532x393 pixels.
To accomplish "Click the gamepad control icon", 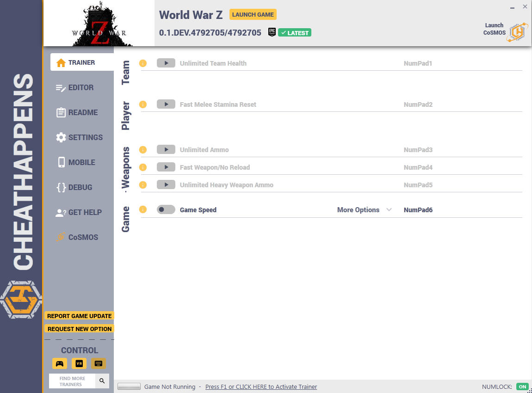I will pyautogui.click(x=60, y=363).
